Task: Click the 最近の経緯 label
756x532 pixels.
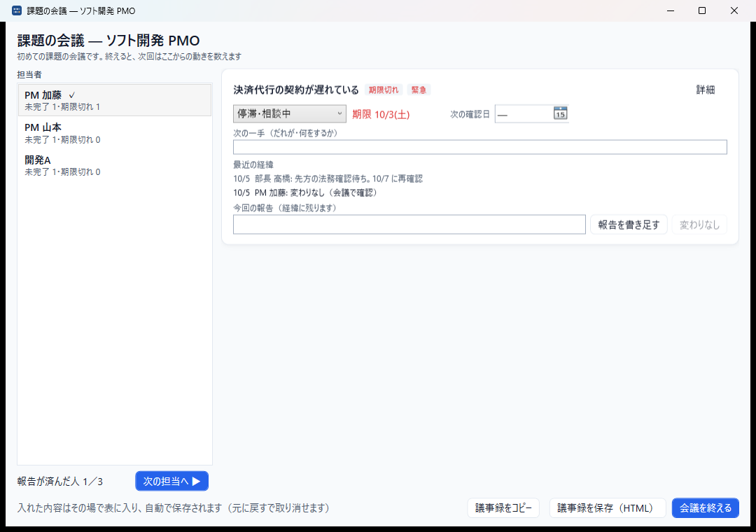Action: click(x=253, y=164)
